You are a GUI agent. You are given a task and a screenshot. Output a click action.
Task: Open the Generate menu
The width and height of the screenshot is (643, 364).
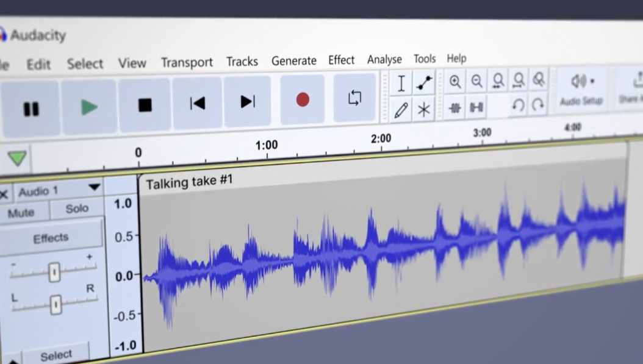[x=293, y=61]
